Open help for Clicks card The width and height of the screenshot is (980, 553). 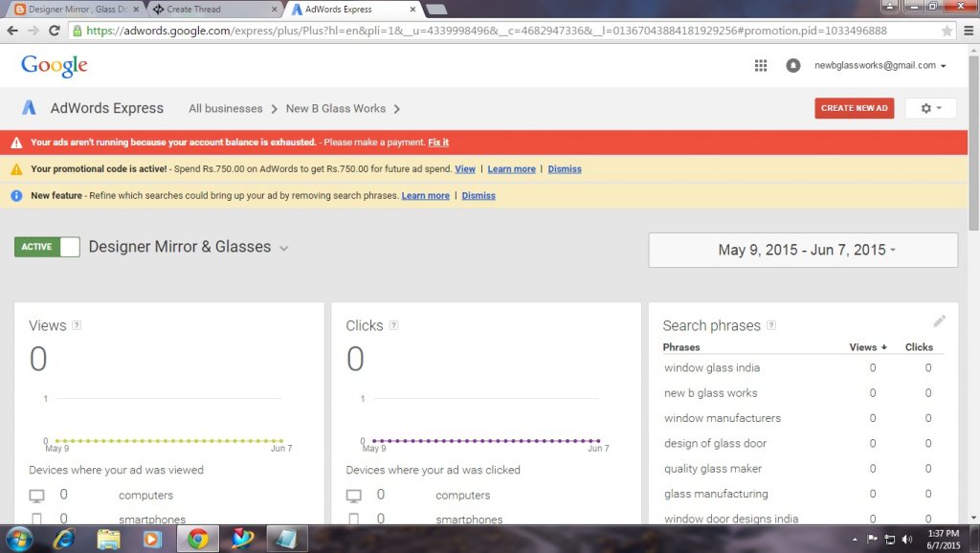[x=393, y=325]
